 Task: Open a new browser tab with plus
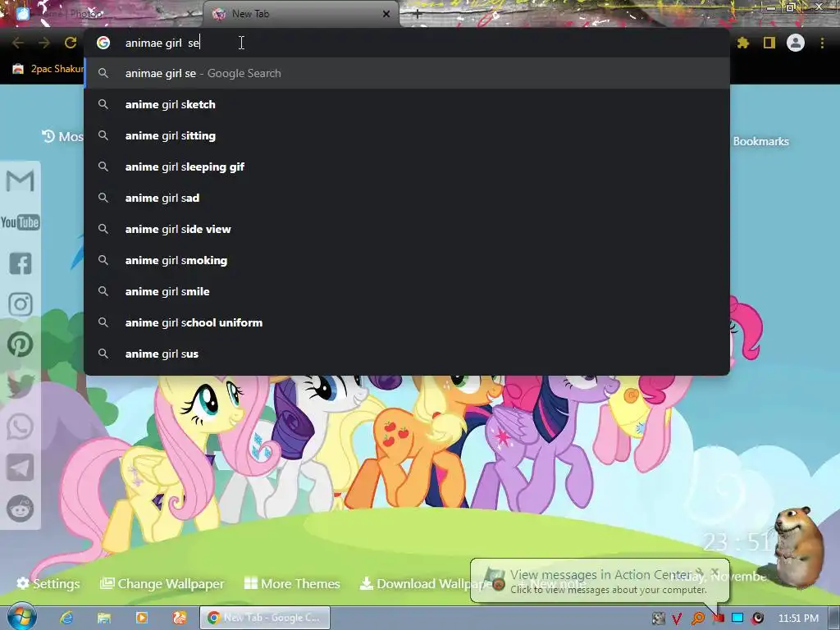click(x=418, y=15)
